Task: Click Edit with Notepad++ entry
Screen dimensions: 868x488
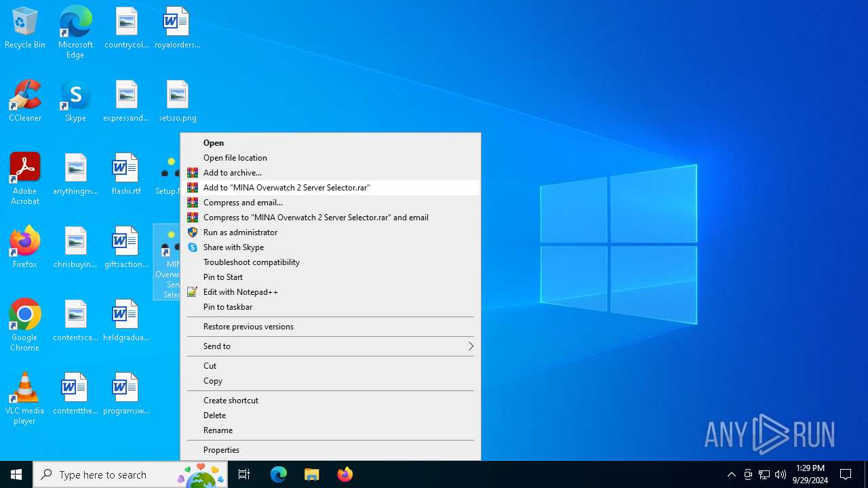Action: point(240,292)
